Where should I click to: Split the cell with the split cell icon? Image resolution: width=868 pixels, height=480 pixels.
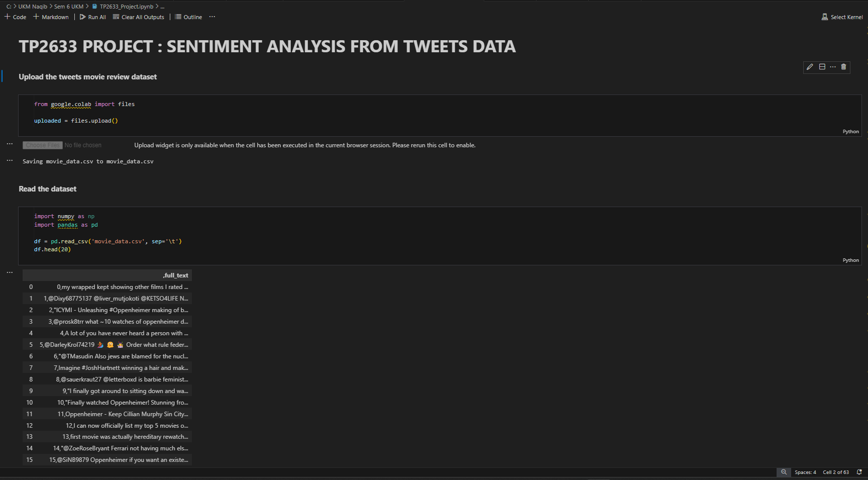(822, 67)
